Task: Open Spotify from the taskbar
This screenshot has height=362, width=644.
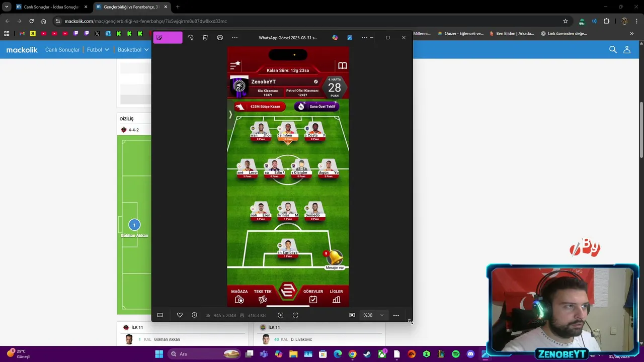Action: 456,354
